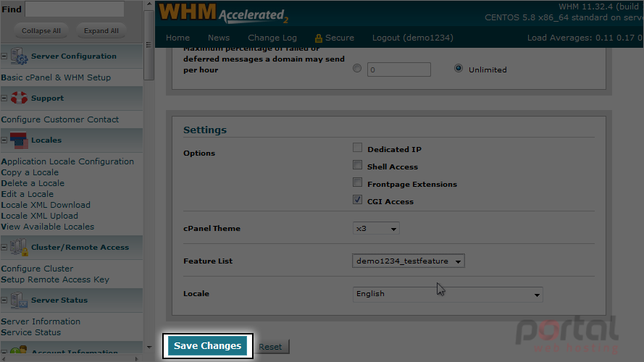The height and width of the screenshot is (362, 644).
Task: Open Change Log in top navigation
Action: point(272,38)
